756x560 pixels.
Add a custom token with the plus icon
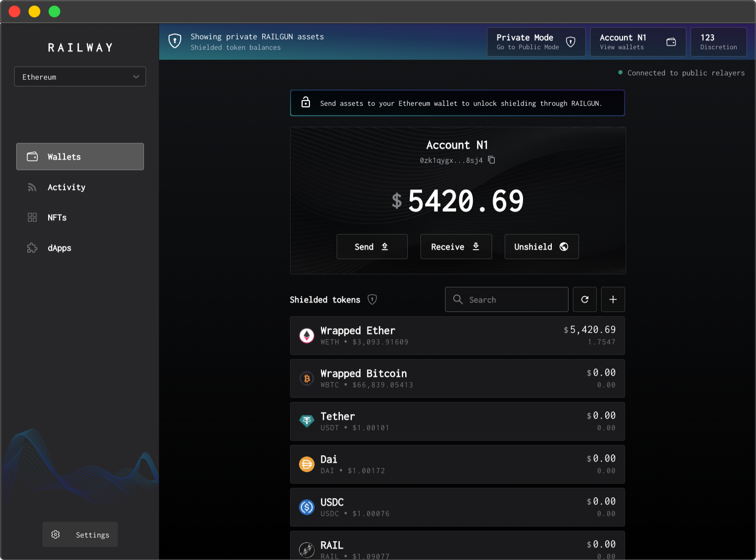(613, 299)
